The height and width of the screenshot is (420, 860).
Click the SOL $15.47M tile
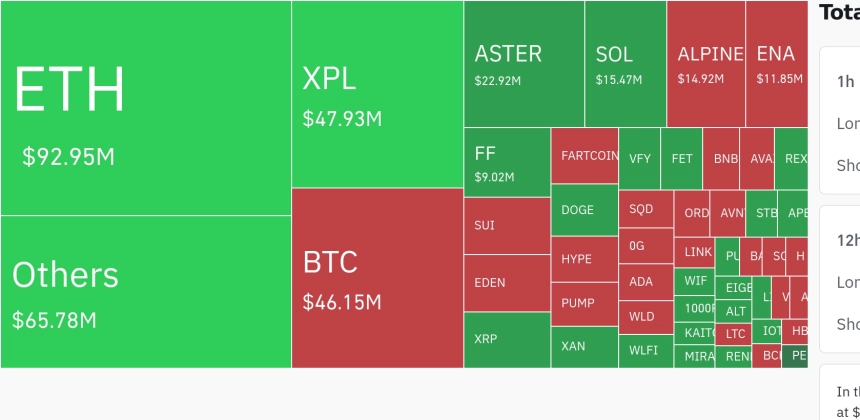coord(626,64)
